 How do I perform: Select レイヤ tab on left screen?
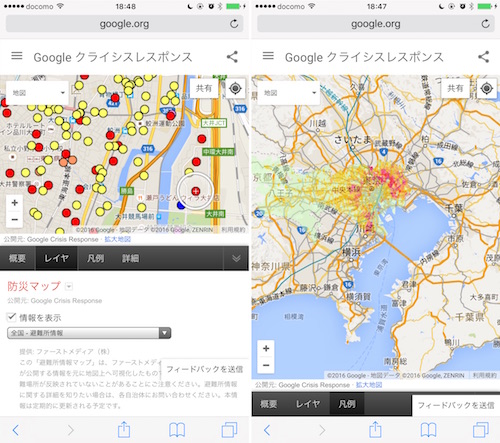tap(56, 258)
